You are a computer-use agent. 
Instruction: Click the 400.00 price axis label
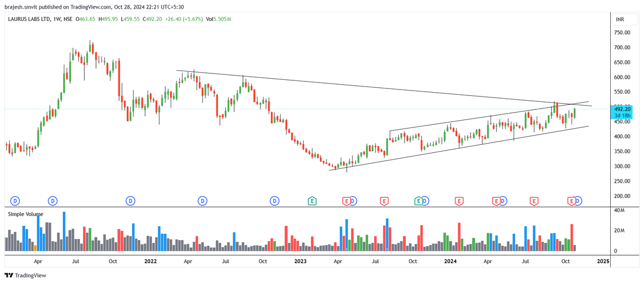[x=622, y=137]
